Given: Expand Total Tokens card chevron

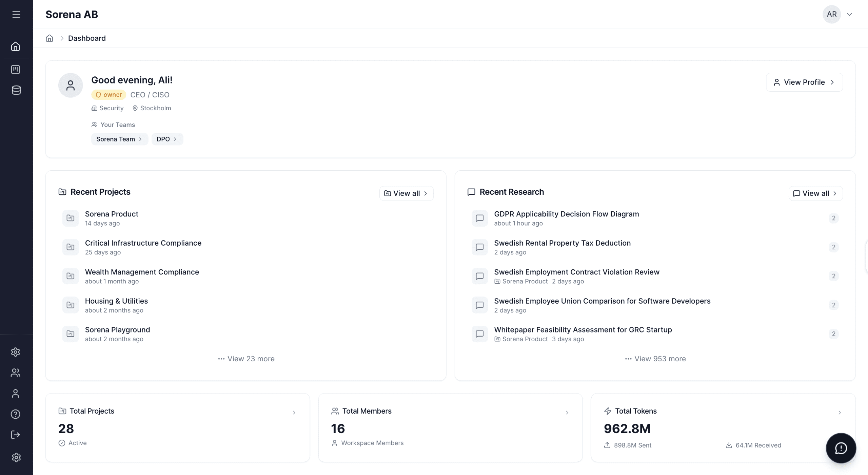Looking at the screenshot, I should pyautogui.click(x=840, y=413).
